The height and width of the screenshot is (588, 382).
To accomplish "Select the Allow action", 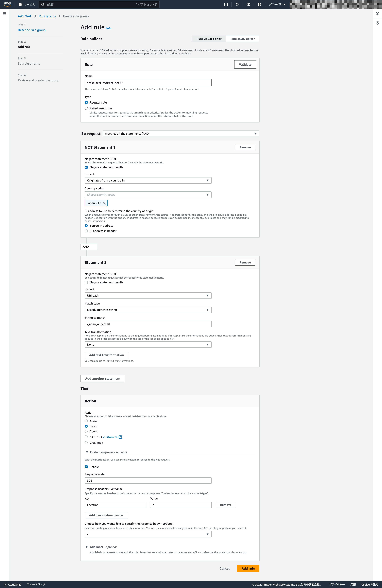I will 86,421.
